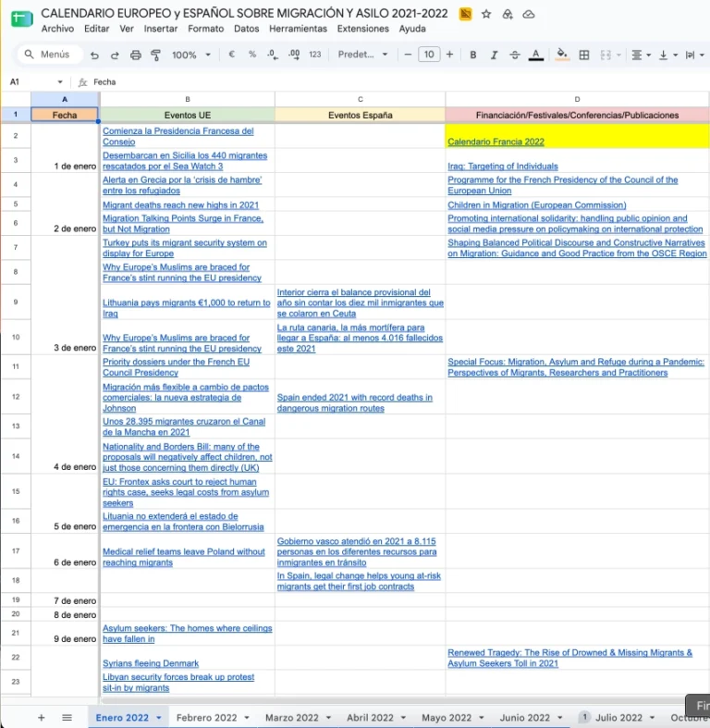Activate the paint format tool
Screen dimensions: 710x728
[156, 56]
